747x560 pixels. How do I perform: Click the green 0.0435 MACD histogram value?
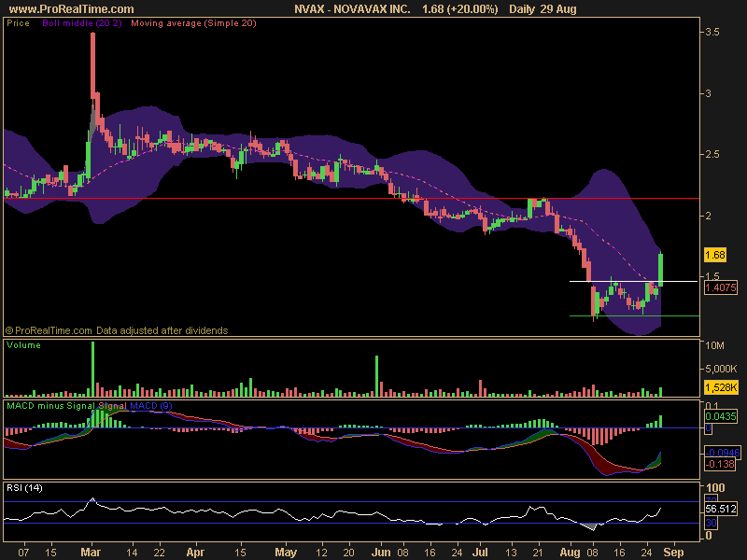point(720,416)
